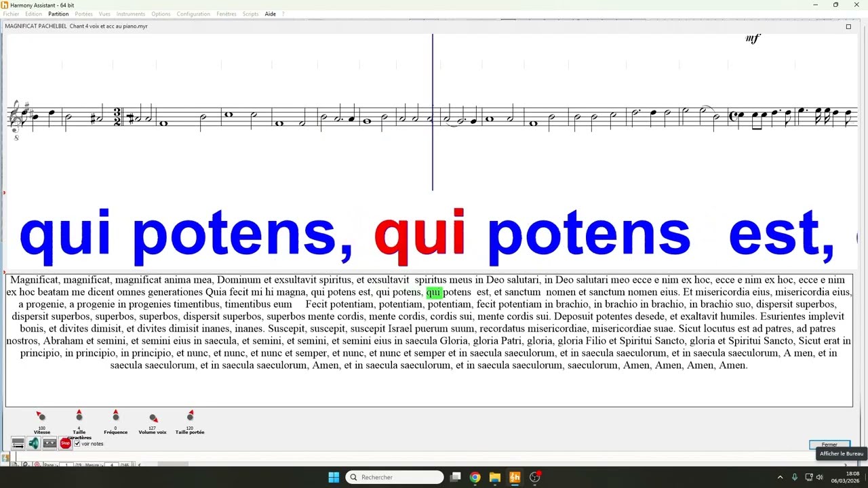The width and height of the screenshot is (868, 488).
Task: Open the Scripts menu
Action: pyautogui.click(x=250, y=14)
